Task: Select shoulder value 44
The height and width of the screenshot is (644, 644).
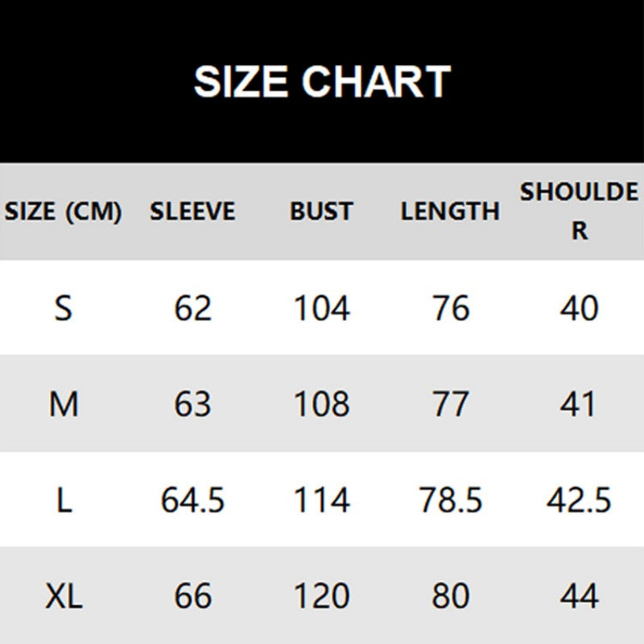Action: click(579, 597)
